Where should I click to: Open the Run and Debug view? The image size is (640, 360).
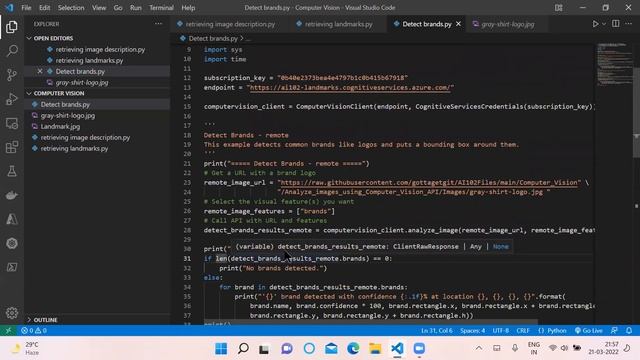[x=12, y=99]
